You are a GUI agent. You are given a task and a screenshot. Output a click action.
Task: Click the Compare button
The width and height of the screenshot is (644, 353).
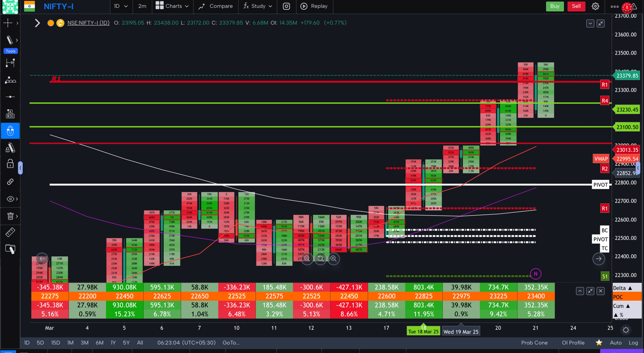(x=216, y=6)
